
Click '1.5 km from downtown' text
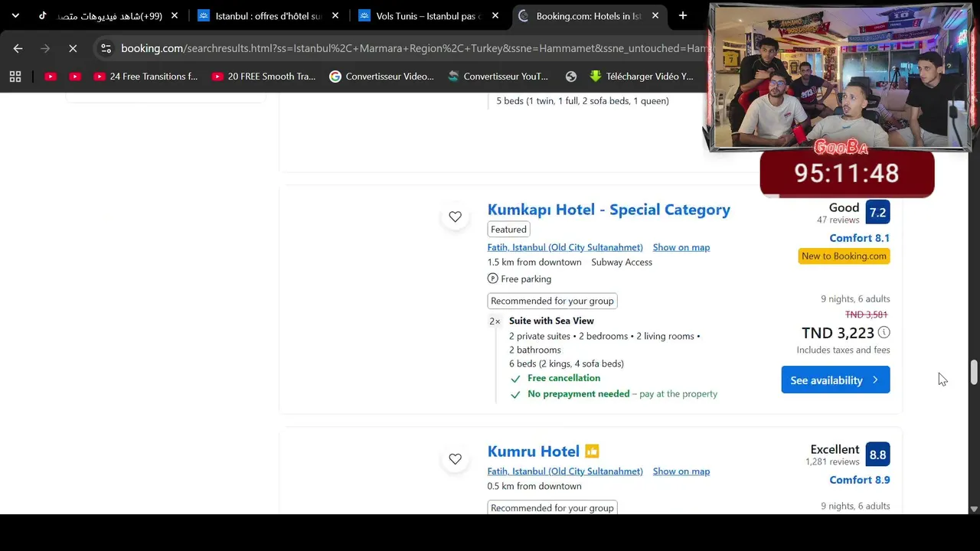tap(534, 262)
